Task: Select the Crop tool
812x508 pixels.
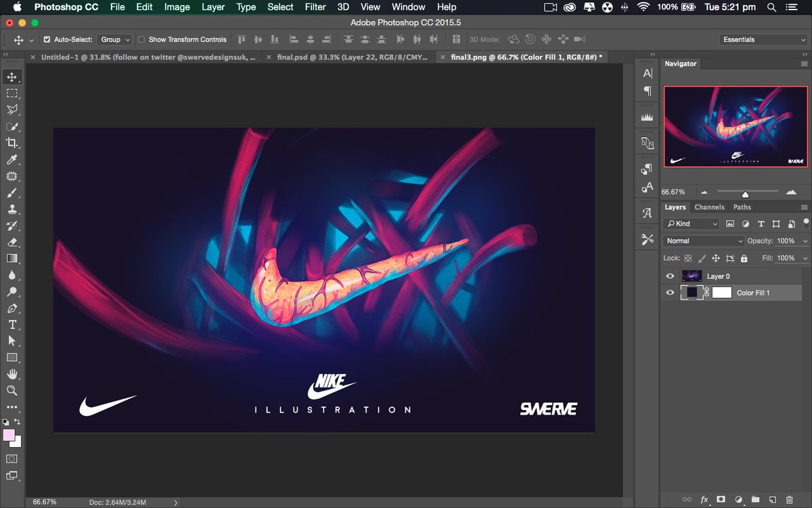Action: click(x=12, y=143)
